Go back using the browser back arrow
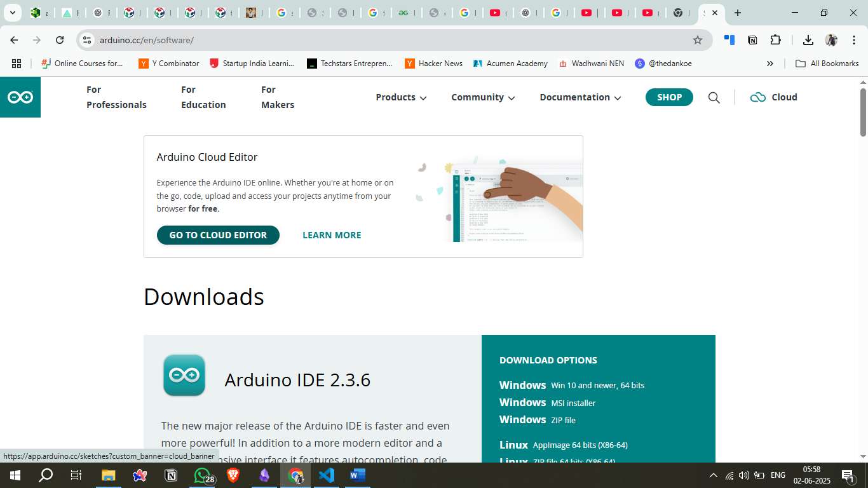Viewport: 868px width, 488px height. [14, 40]
